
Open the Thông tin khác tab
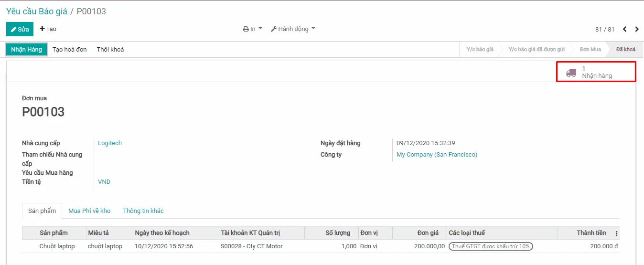point(143,211)
